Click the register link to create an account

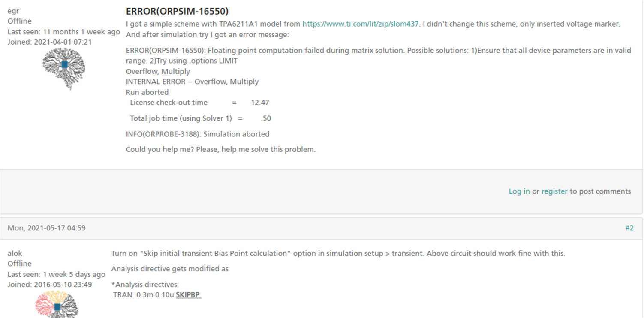555,191
